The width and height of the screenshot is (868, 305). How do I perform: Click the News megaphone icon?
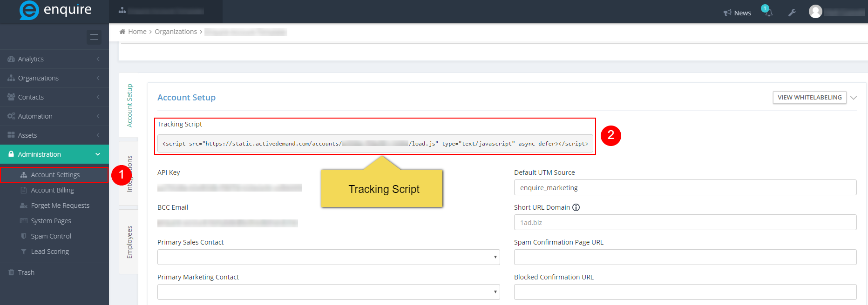tap(727, 13)
